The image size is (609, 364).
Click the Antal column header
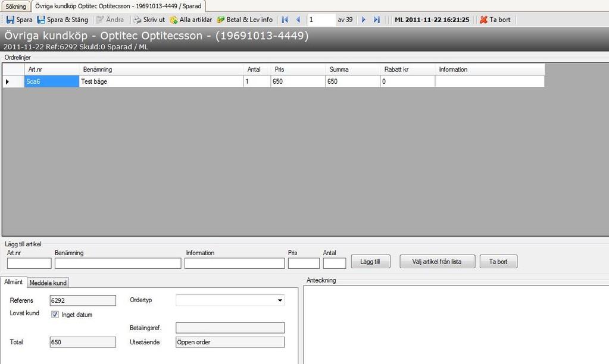[x=257, y=70]
